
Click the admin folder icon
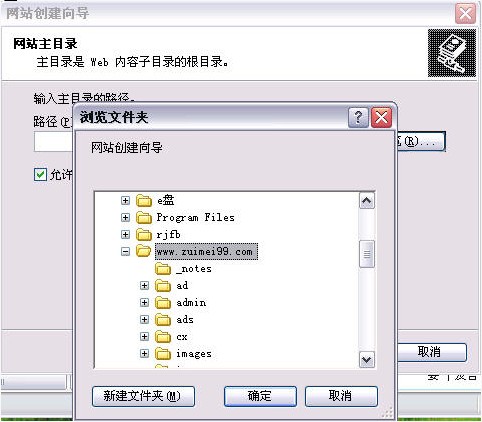tap(163, 303)
